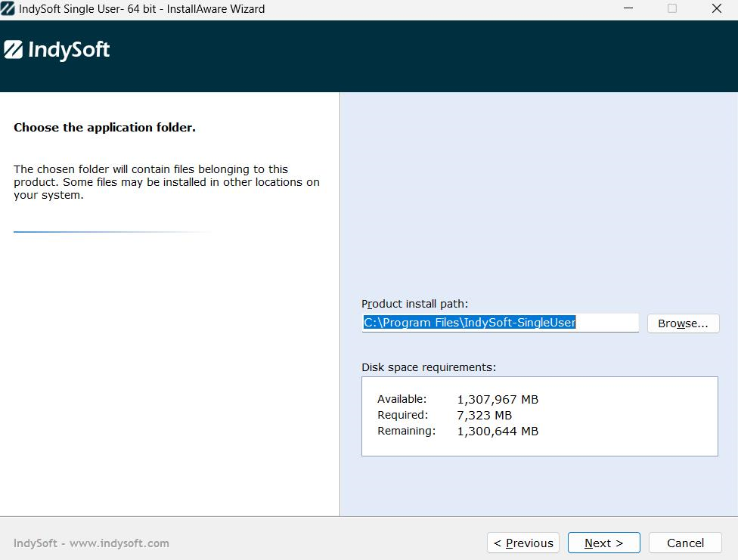
Task: Close the installer window with X
Action: (x=717, y=9)
